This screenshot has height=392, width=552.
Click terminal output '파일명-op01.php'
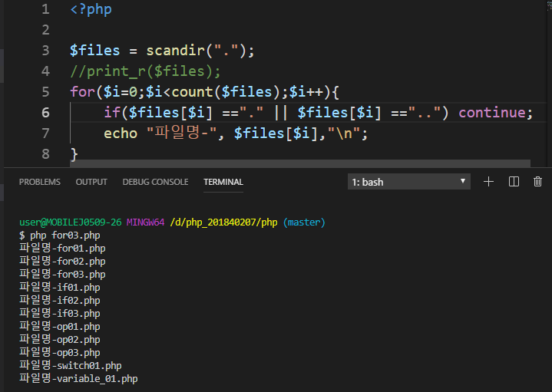pos(59,326)
